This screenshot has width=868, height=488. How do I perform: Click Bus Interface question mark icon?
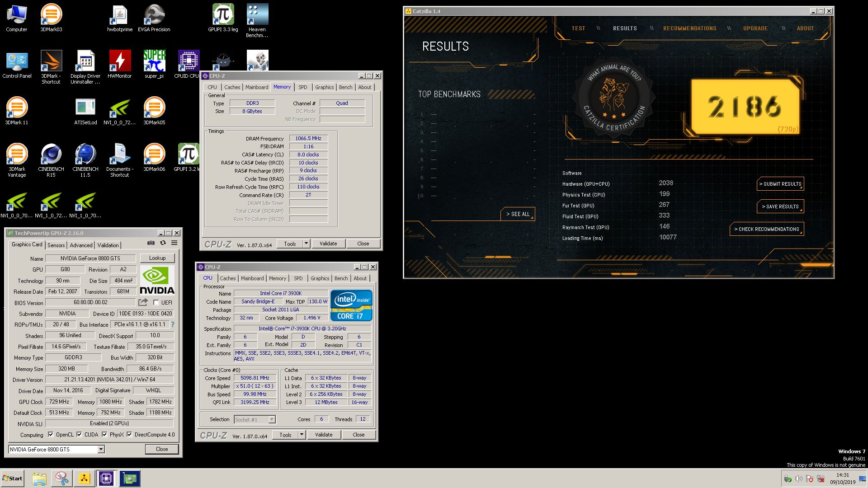click(172, 324)
